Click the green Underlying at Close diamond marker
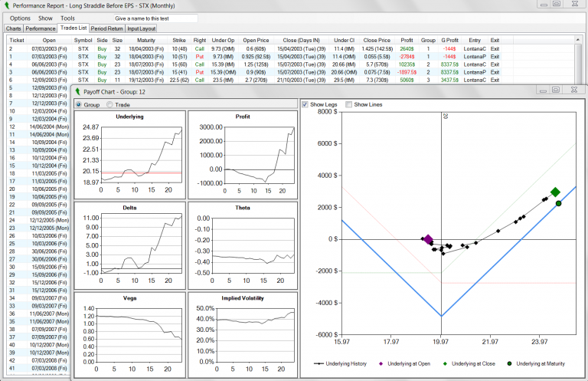This screenshot has height=381, width=588. pyautogui.click(x=555, y=192)
